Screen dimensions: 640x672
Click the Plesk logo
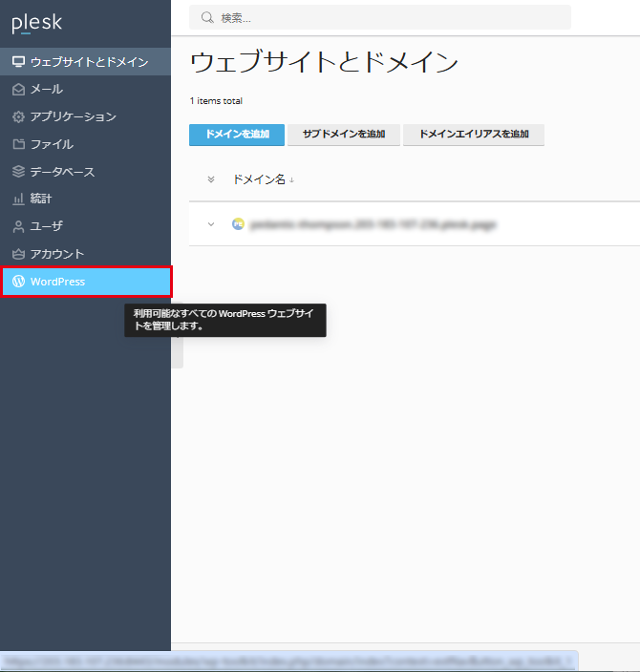point(37,23)
